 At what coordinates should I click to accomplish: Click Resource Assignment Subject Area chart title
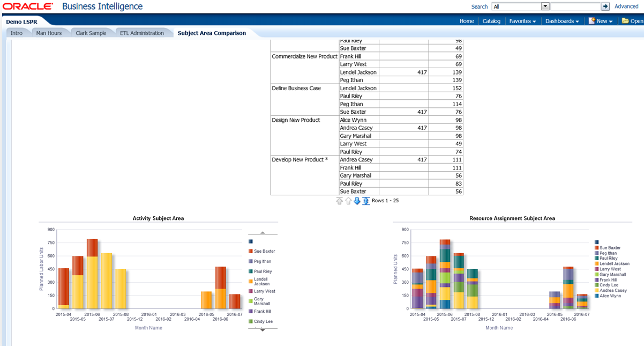512,218
